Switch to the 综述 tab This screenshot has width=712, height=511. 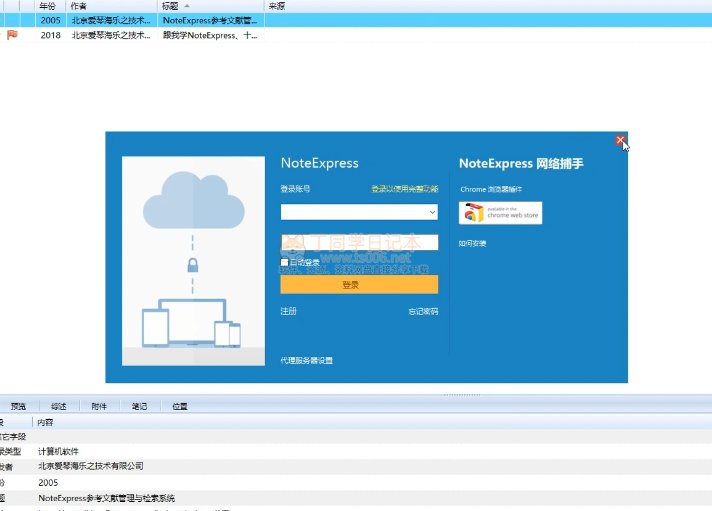(59, 406)
